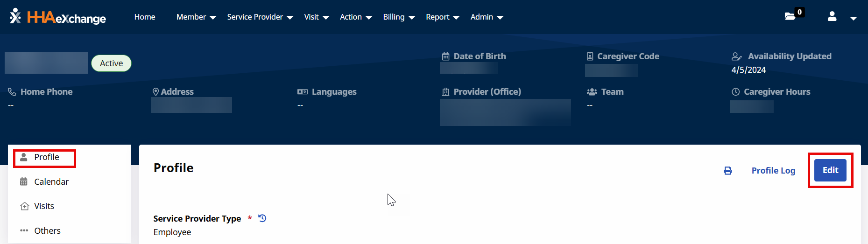This screenshot has width=868, height=244.
Task: Select Profile in the sidebar
Action: (46, 157)
